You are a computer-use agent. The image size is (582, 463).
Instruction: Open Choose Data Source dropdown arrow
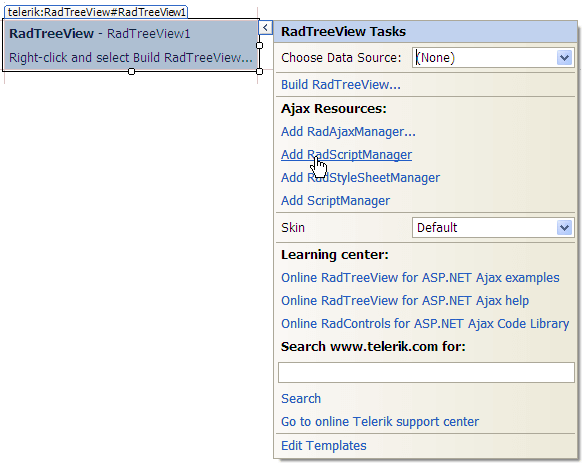[x=564, y=58]
